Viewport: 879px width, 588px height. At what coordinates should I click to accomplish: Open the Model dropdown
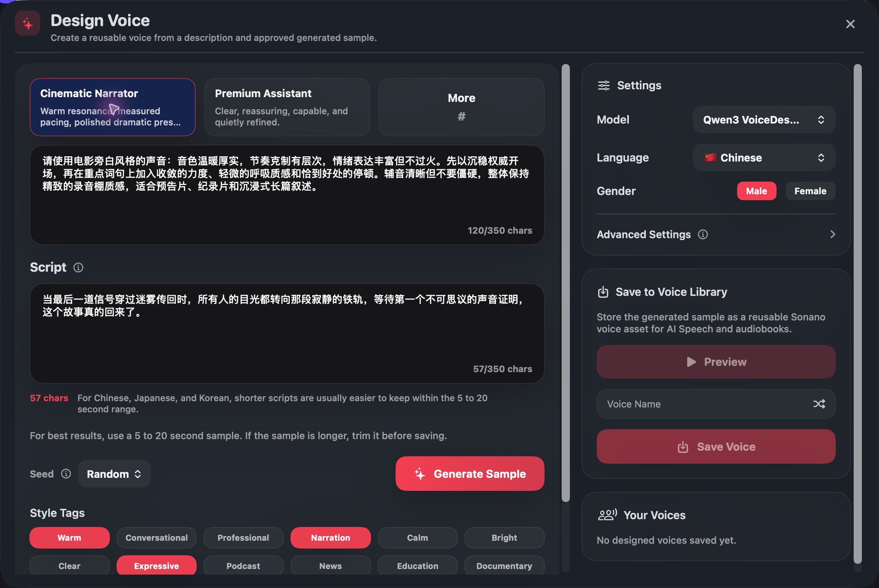764,119
